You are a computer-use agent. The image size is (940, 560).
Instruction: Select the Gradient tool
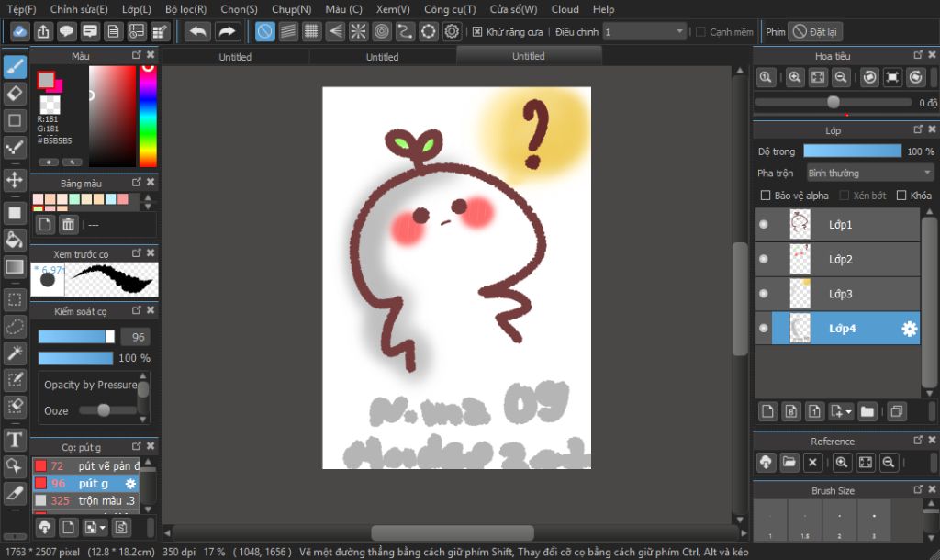point(15,267)
